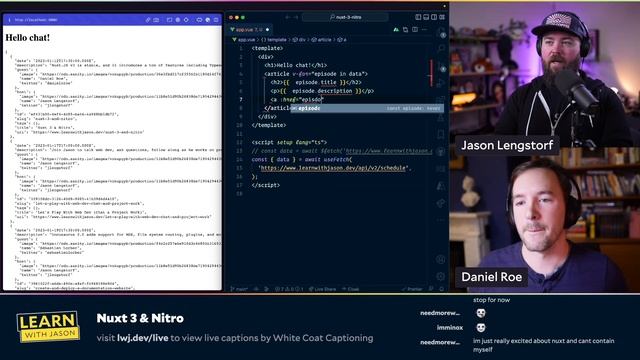This screenshot has height=360, width=640.
Task: Toggle primary side bar layout icon
Action: [418, 17]
